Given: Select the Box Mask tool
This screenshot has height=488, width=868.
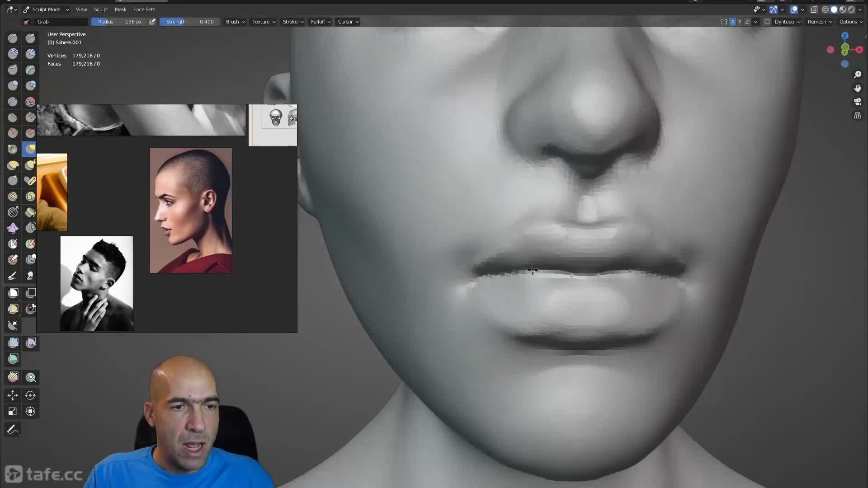Looking at the screenshot, I should (x=13, y=293).
